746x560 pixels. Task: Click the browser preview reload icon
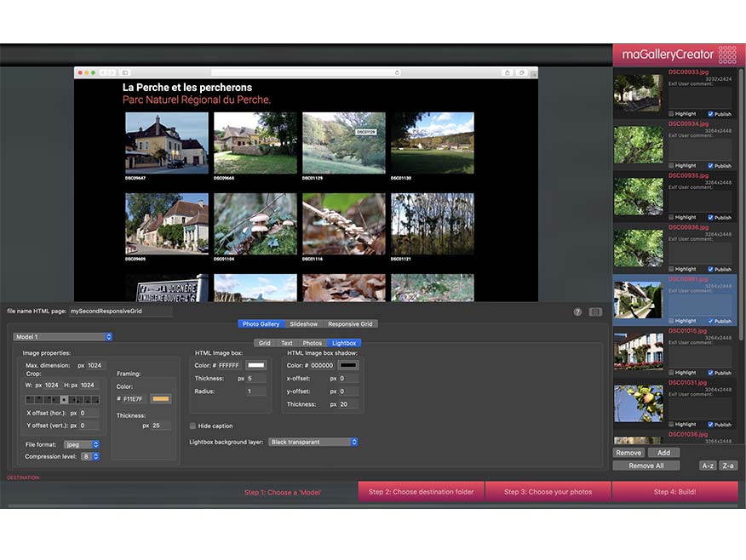(x=397, y=73)
